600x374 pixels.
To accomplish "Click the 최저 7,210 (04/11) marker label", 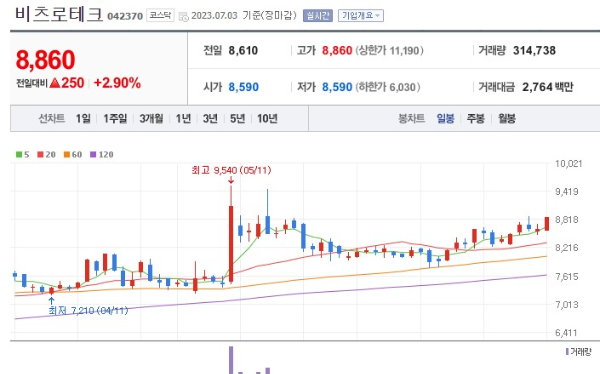I will pyautogui.click(x=88, y=310).
